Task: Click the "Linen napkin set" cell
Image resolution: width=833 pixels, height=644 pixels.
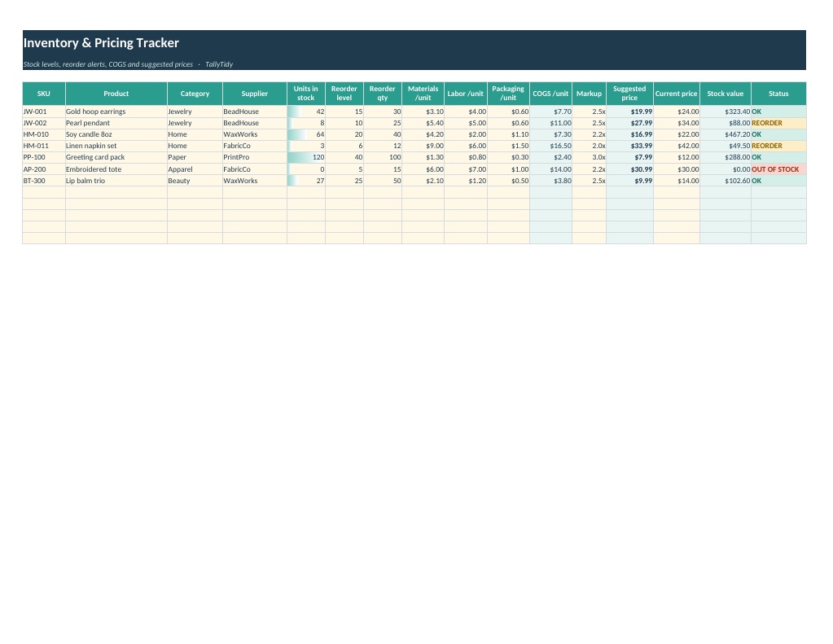Action: point(116,146)
